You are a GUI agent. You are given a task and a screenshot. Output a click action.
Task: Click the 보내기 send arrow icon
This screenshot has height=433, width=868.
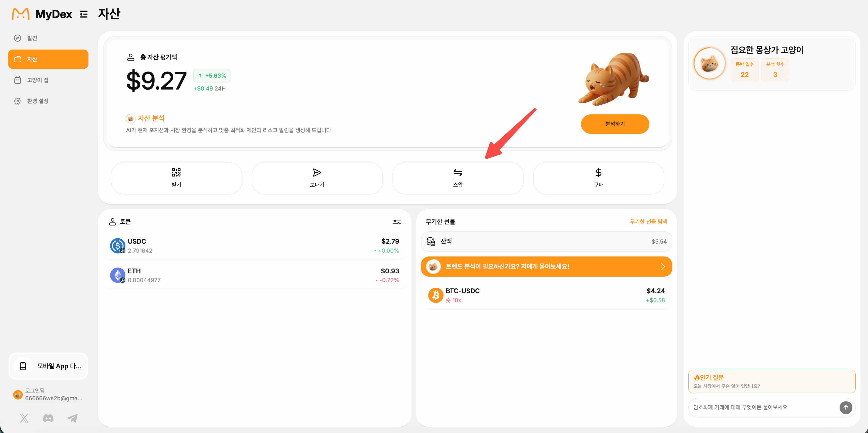click(317, 172)
